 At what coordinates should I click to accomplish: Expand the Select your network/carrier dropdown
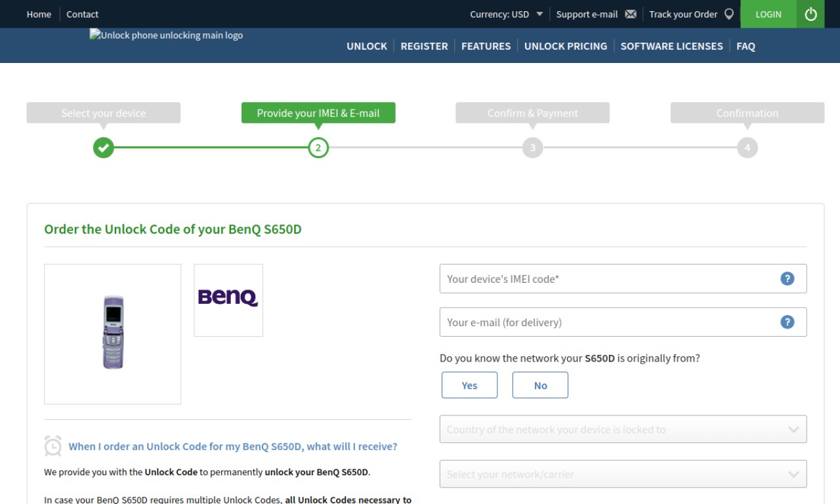(x=623, y=474)
